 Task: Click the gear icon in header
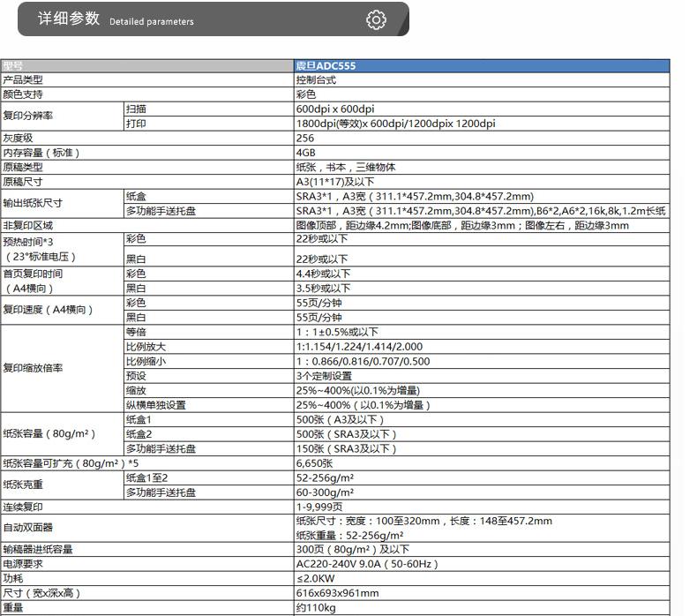(x=376, y=19)
